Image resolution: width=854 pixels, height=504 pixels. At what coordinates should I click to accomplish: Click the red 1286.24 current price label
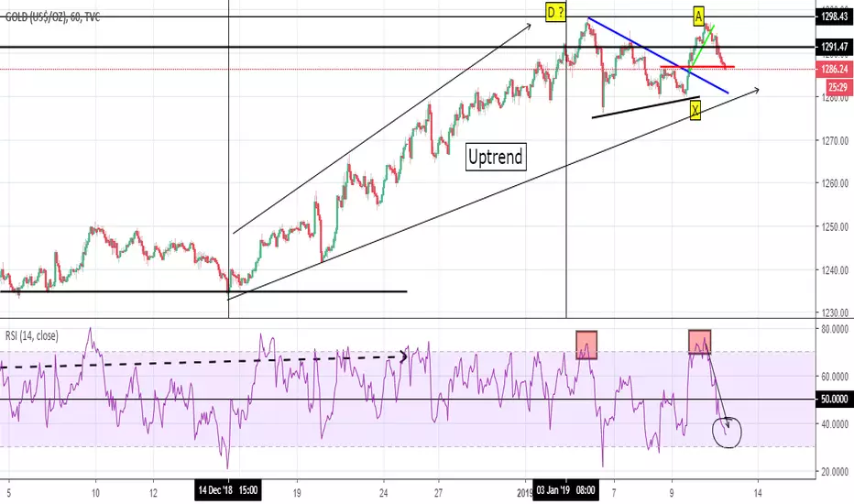835,70
